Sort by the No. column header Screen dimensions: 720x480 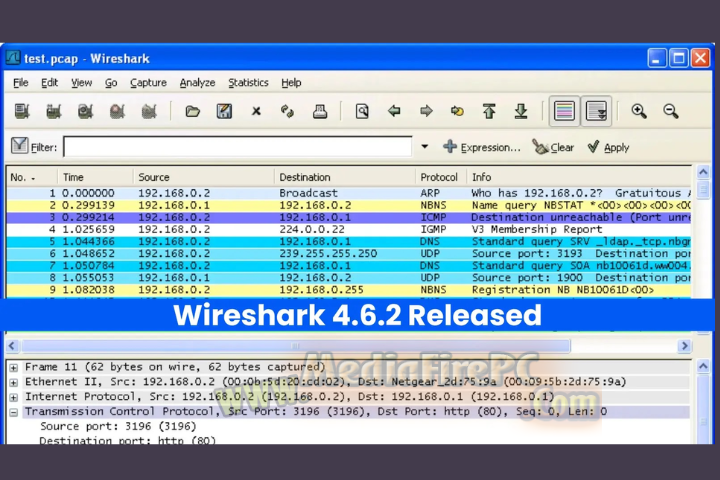tap(32, 177)
